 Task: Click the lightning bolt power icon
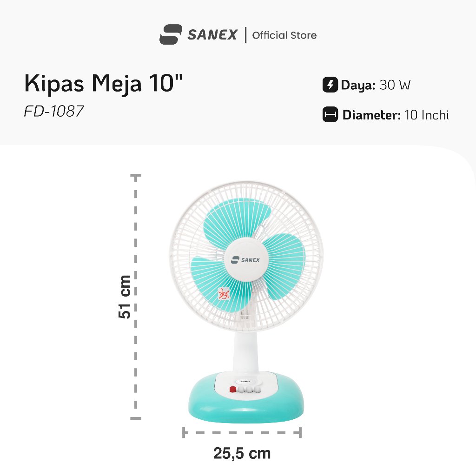tap(330, 85)
